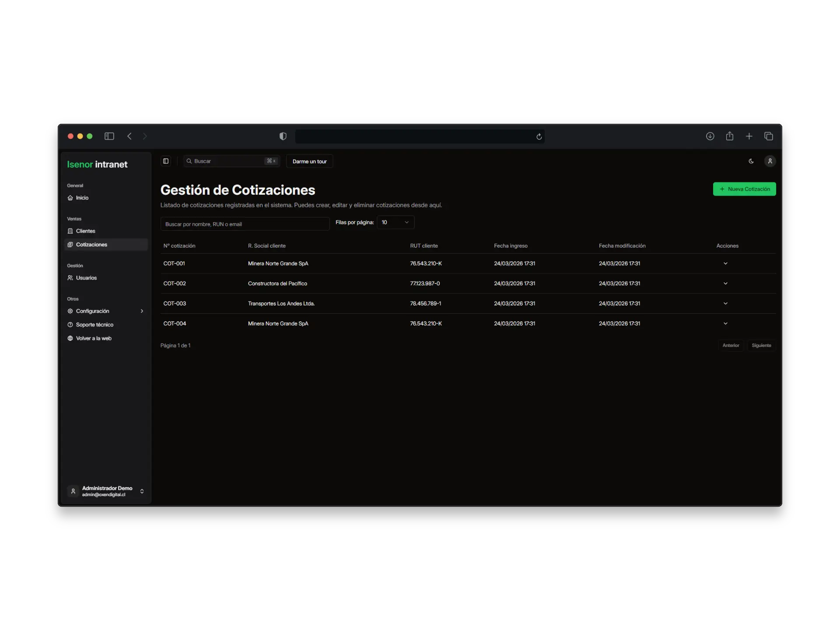
Task: Open Usuarios under Gestión
Action: click(x=86, y=278)
